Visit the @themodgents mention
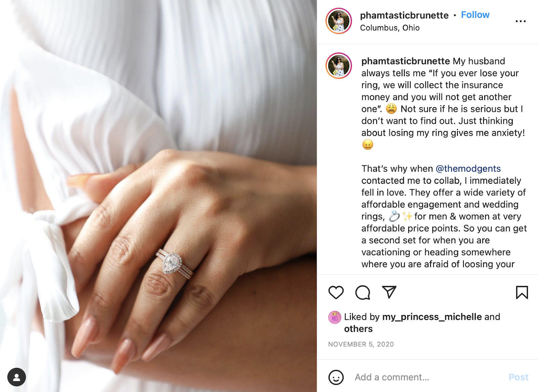Viewport: 538px width, 392px height. point(468,169)
